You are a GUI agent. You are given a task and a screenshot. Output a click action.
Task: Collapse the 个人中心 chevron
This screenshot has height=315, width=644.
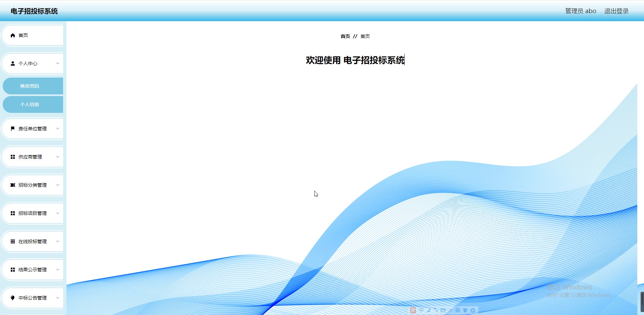[58, 63]
